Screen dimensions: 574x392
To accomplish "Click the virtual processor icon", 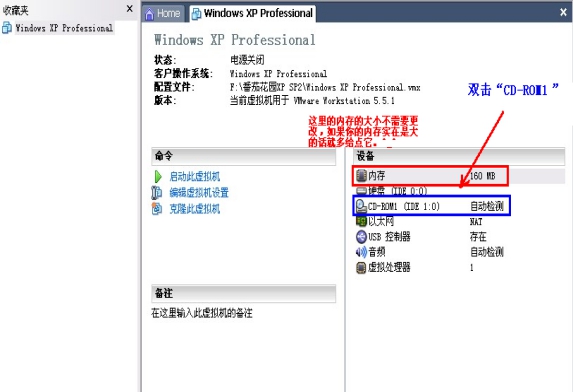I will [361, 268].
